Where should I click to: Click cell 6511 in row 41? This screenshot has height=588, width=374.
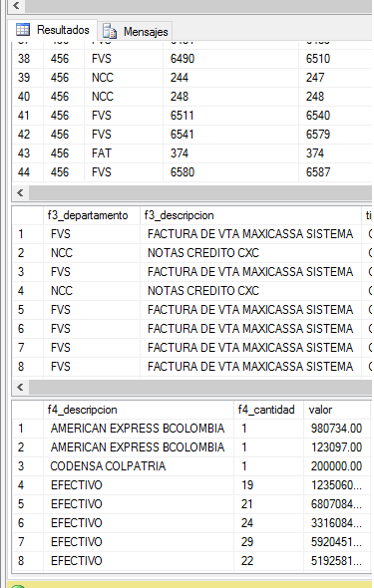coord(230,116)
